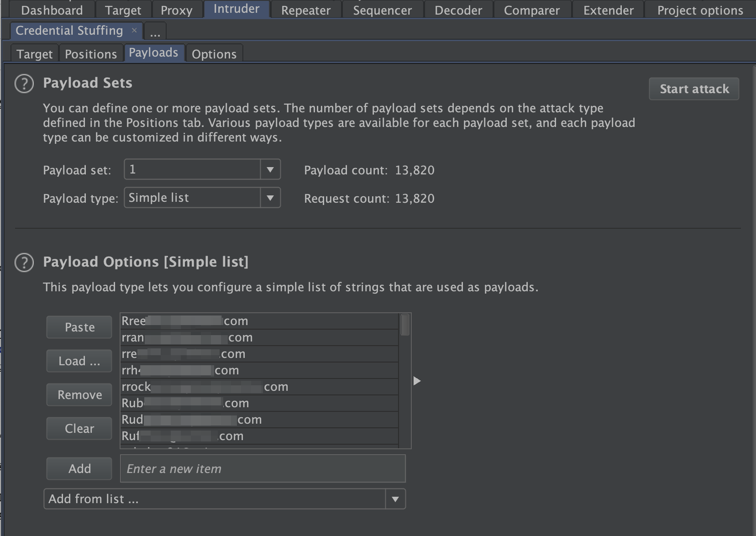Focus the Enter a new item field
Screen dimensions: 756x536
(x=263, y=469)
